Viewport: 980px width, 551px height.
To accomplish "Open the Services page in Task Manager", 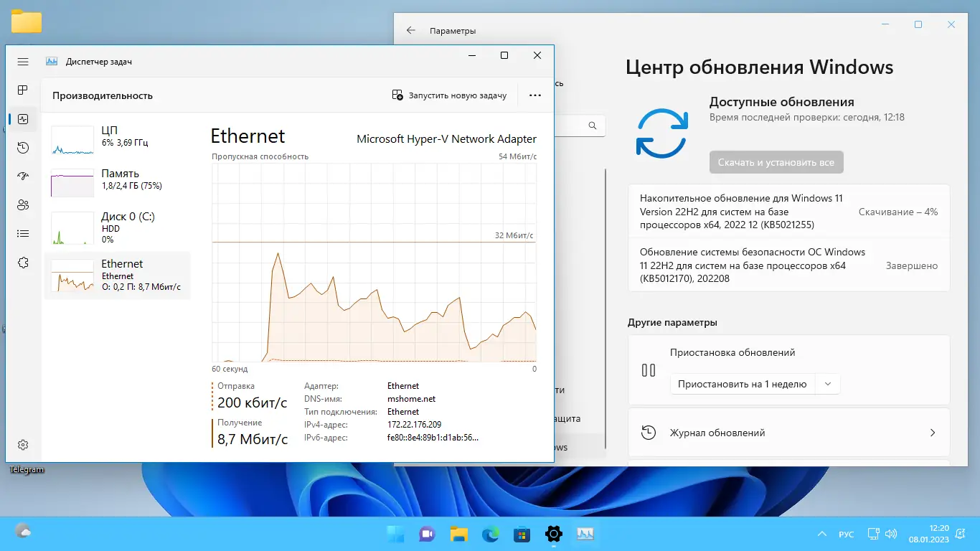I will 23,263.
